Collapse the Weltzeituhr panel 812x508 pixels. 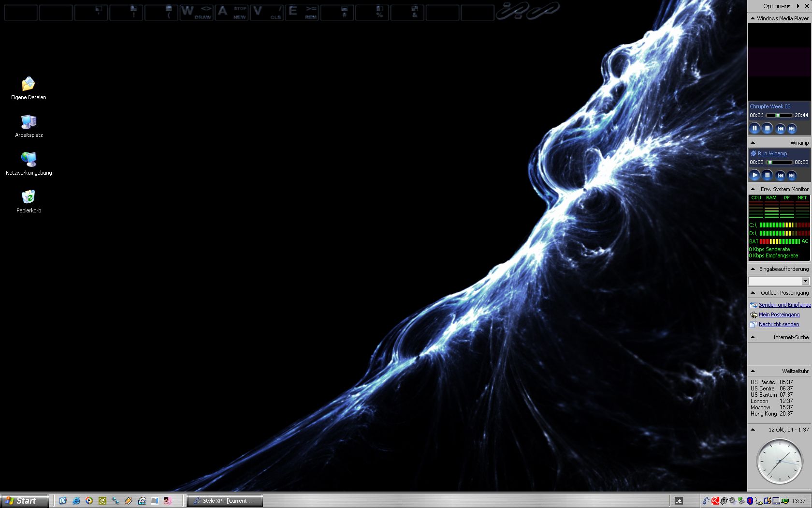click(x=753, y=371)
